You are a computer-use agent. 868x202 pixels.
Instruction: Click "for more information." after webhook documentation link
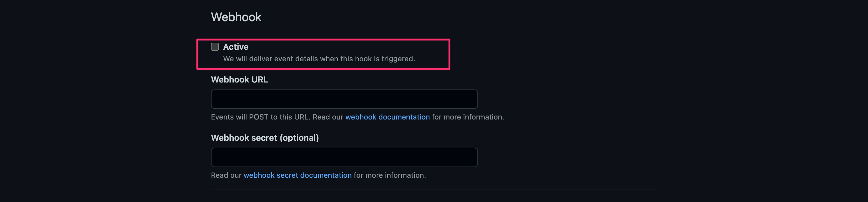pyautogui.click(x=468, y=117)
